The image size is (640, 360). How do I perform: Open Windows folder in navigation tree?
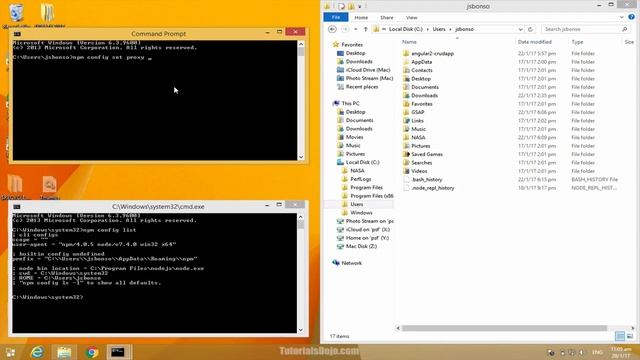tap(361, 213)
